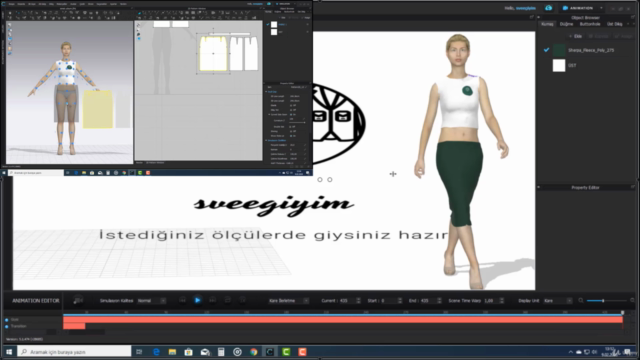Open Calculator from taskbar
640x360 pixels.
click(221, 352)
